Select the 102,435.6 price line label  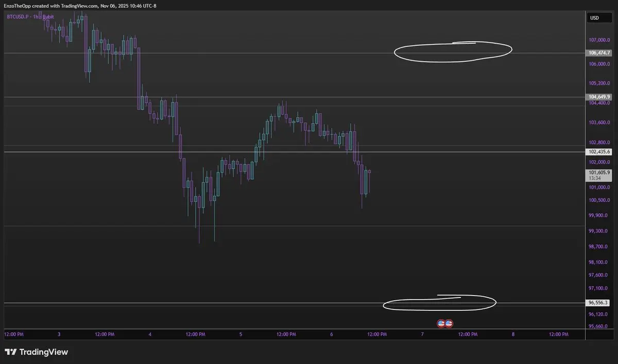pyautogui.click(x=599, y=152)
